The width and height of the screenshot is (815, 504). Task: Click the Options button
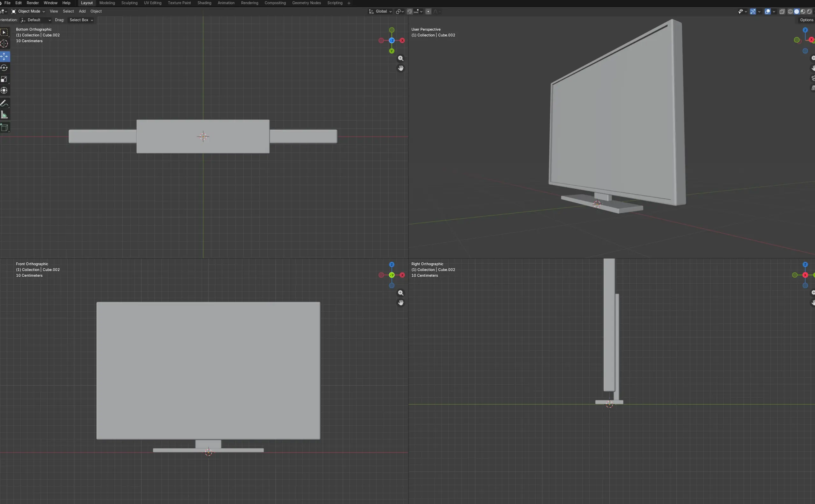coord(806,20)
